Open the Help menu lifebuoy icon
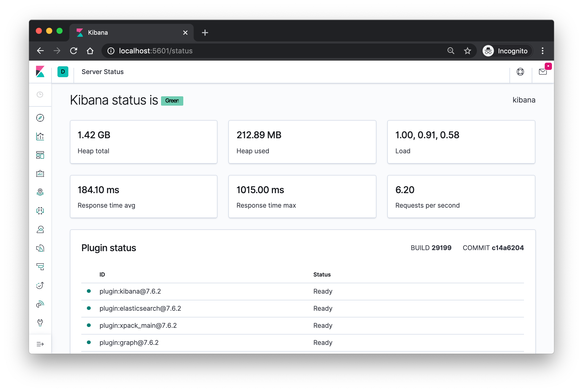 (520, 72)
